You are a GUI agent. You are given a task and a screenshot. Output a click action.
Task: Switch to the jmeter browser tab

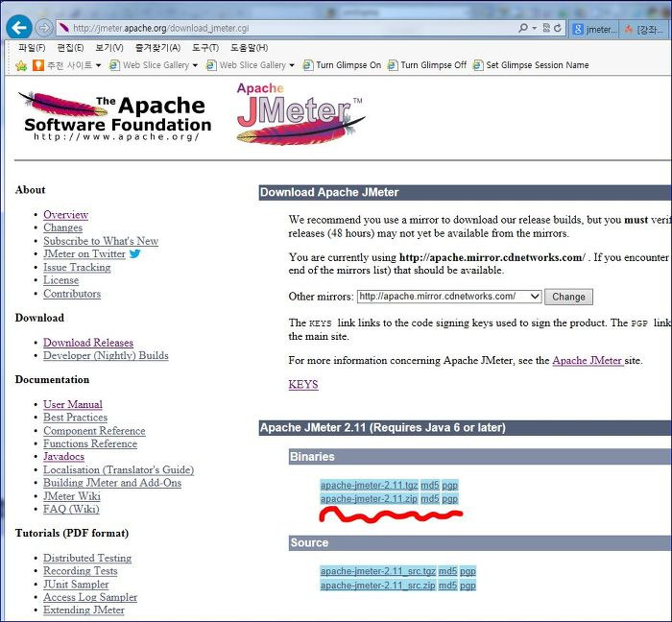(593, 29)
